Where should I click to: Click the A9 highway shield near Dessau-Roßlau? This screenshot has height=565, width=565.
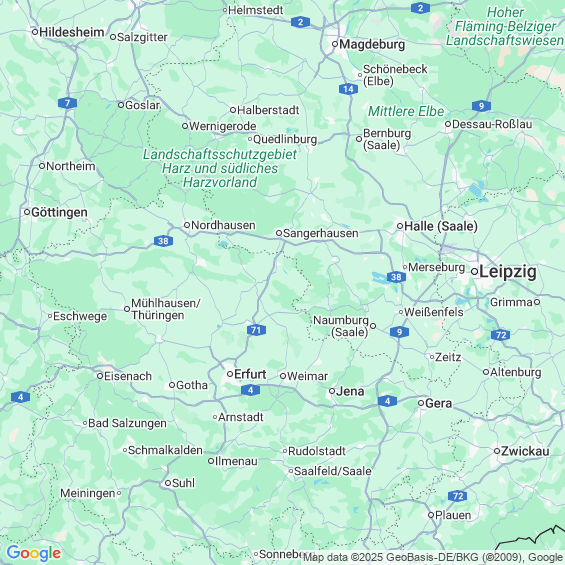(481, 106)
